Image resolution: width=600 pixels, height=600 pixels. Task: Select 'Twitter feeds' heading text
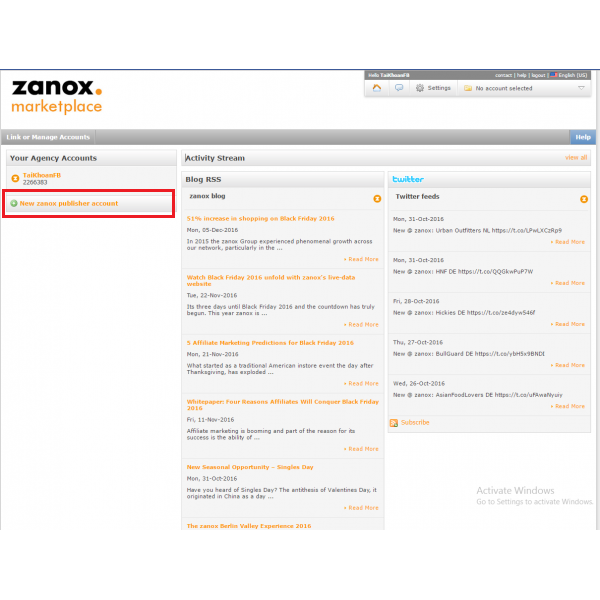pos(417,196)
